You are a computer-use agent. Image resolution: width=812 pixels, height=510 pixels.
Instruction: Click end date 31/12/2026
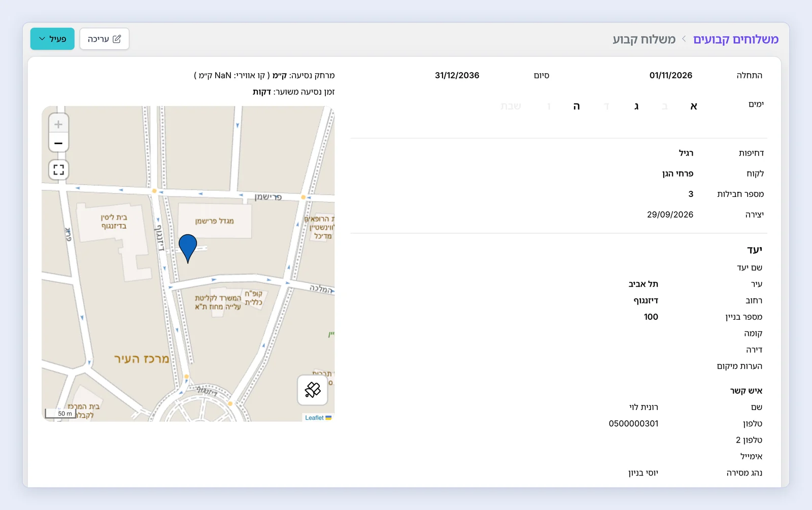(x=457, y=75)
